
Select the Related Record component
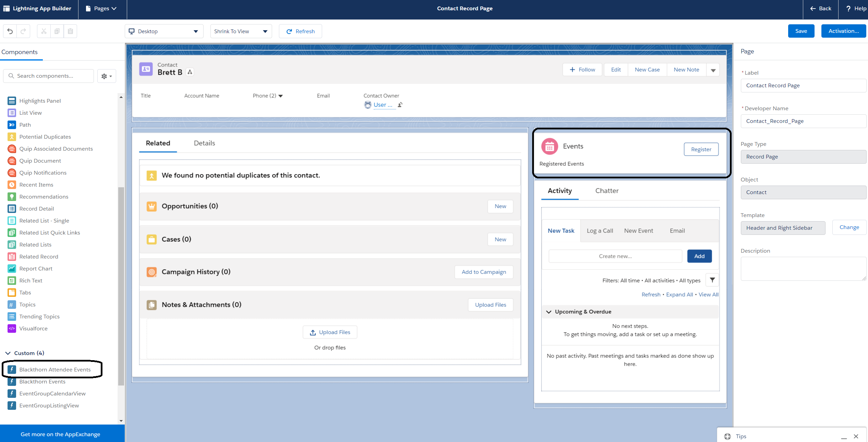point(33,256)
